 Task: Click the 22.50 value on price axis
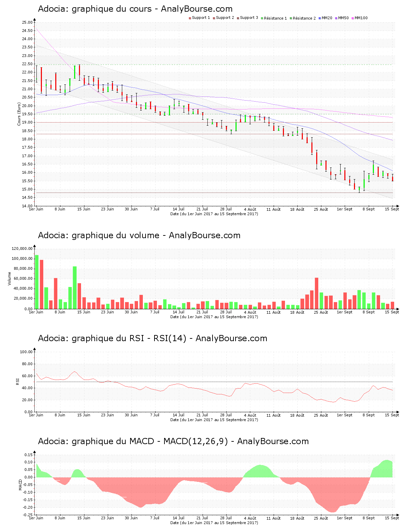(x=27, y=64)
